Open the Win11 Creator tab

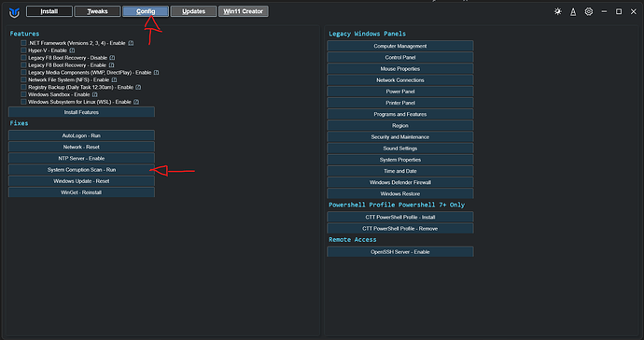[x=244, y=11]
